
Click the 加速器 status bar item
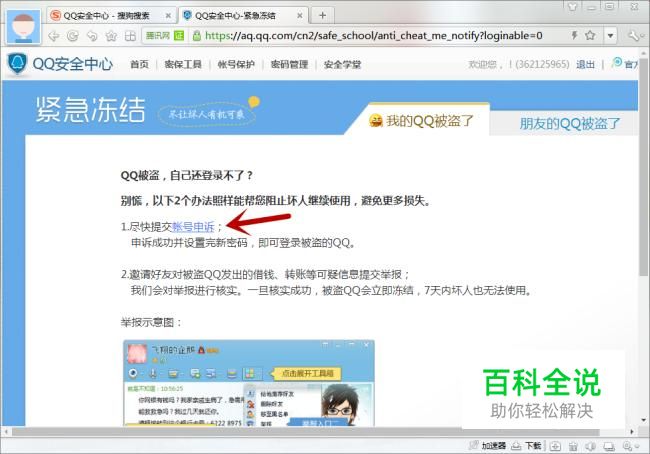click(x=488, y=446)
